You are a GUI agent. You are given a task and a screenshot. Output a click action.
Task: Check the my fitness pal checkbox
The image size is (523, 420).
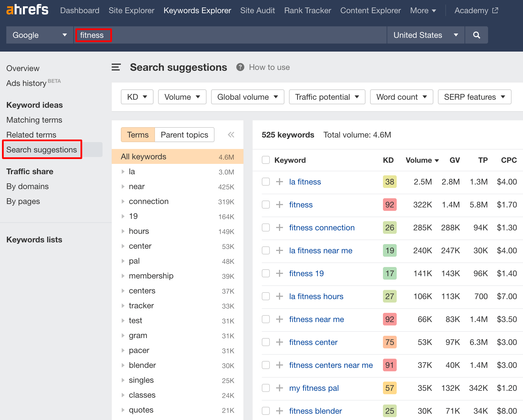coord(266,388)
